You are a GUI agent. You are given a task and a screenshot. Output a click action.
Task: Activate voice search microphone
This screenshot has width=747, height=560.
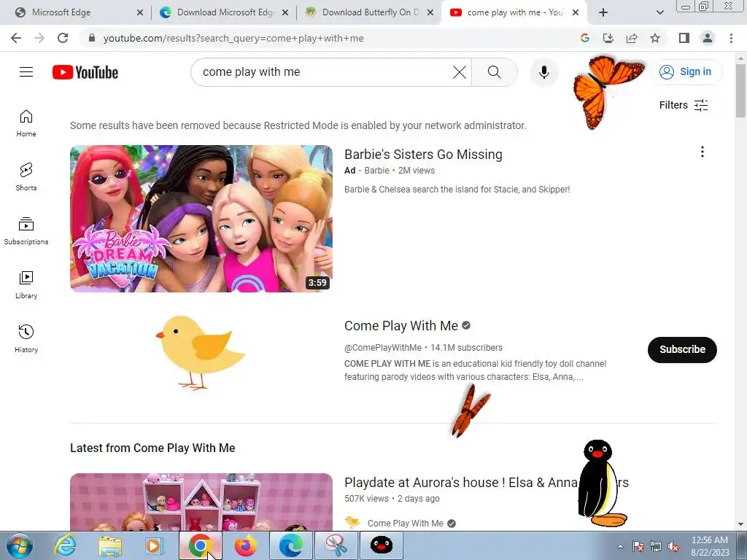(543, 72)
